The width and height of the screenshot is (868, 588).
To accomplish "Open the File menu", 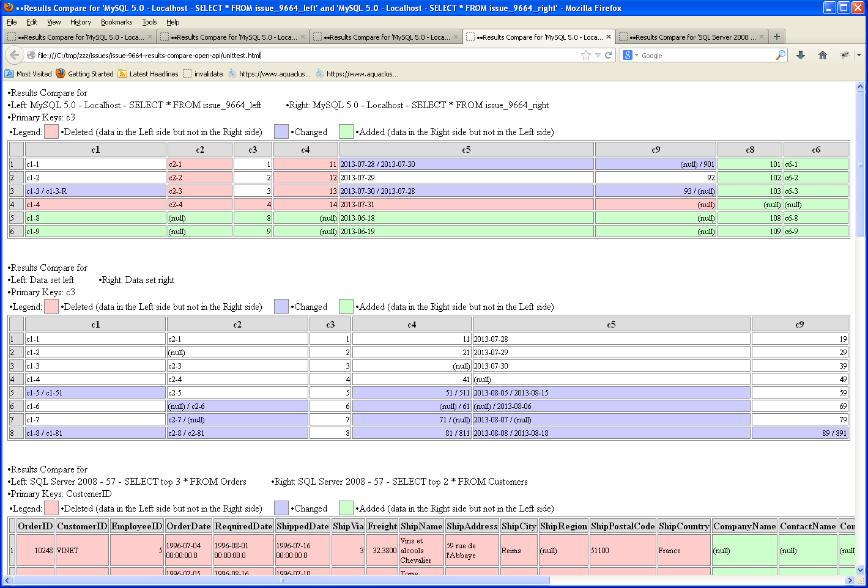I will coord(12,22).
